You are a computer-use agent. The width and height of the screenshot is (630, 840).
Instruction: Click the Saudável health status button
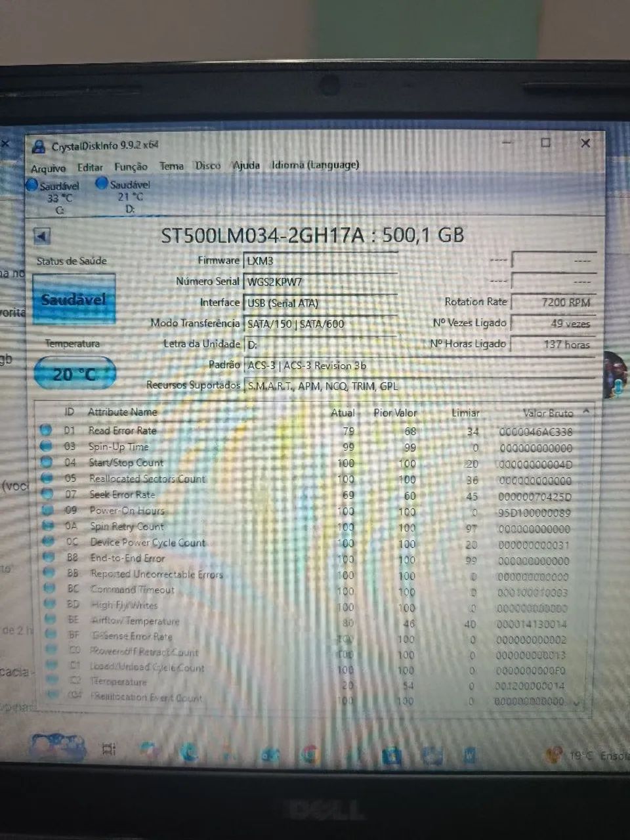[74, 299]
